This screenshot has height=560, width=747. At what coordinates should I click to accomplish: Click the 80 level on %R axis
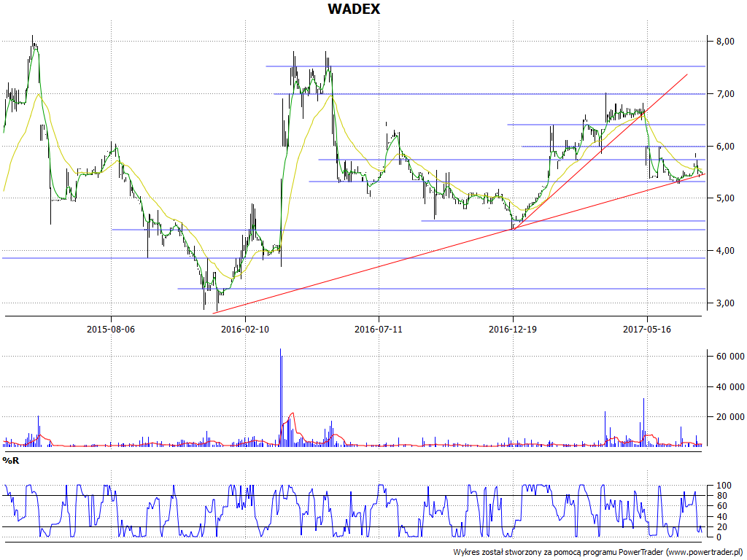[x=721, y=496]
